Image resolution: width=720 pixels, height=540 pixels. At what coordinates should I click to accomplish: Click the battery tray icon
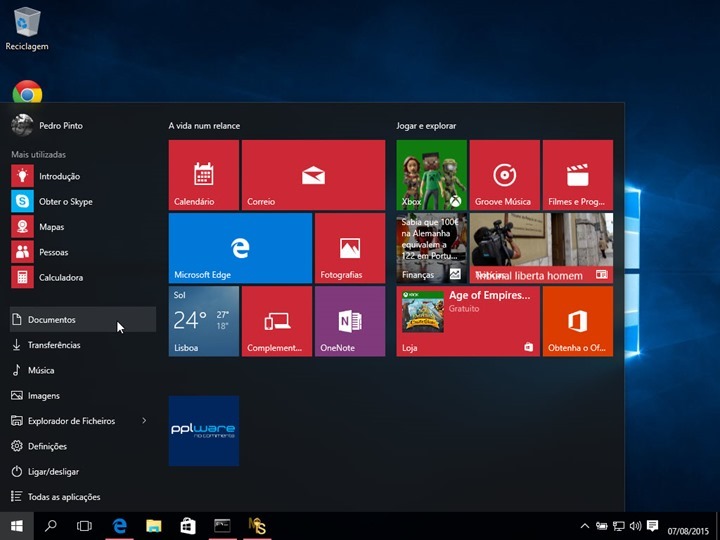[602, 526]
